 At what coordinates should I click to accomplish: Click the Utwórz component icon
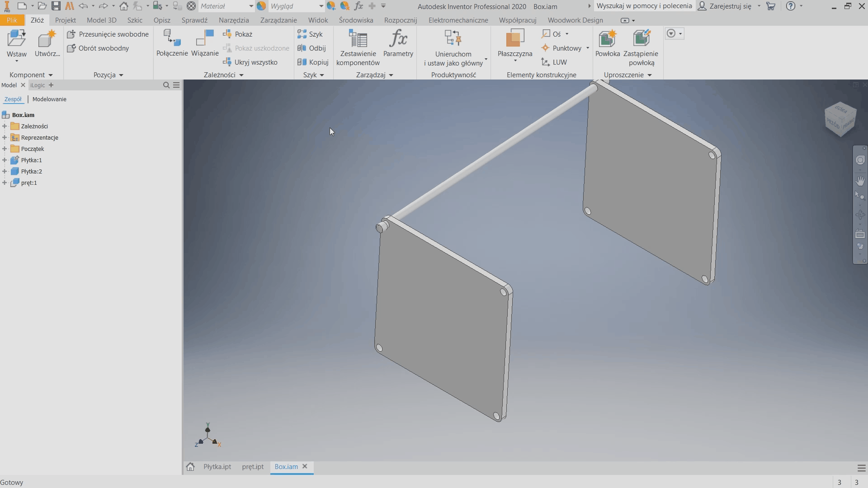pyautogui.click(x=47, y=39)
